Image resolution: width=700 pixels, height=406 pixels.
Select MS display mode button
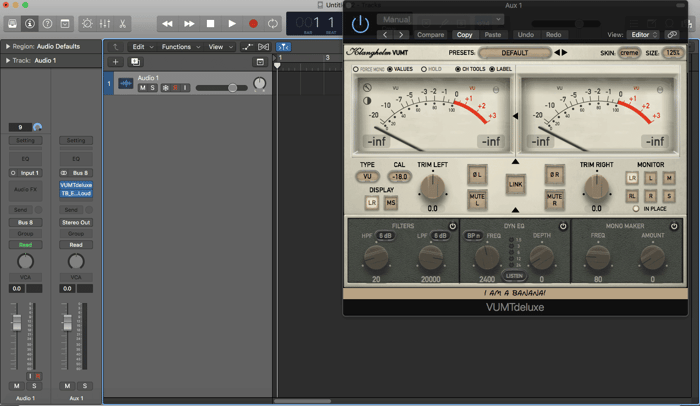[391, 203]
